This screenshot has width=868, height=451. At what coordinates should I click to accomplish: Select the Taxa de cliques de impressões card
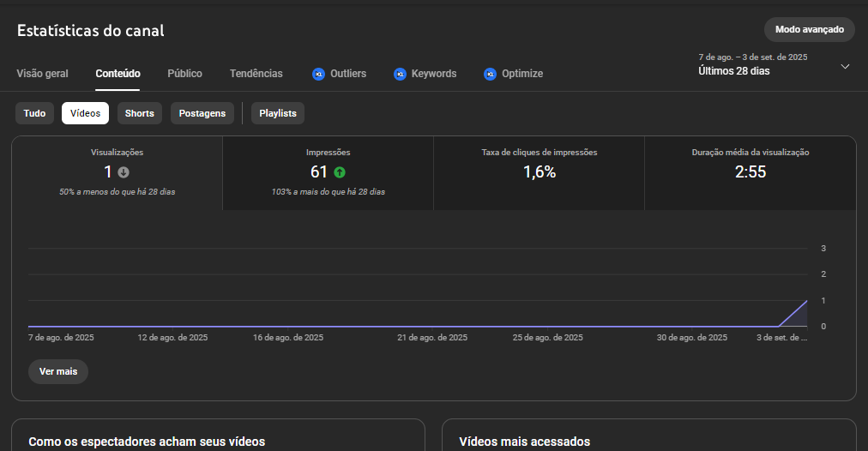click(x=539, y=173)
